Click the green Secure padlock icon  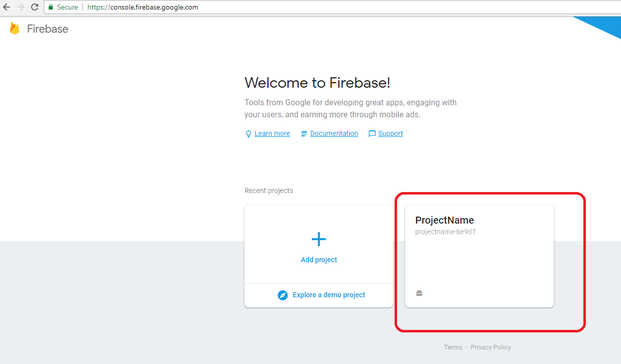[x=50, y=7]
